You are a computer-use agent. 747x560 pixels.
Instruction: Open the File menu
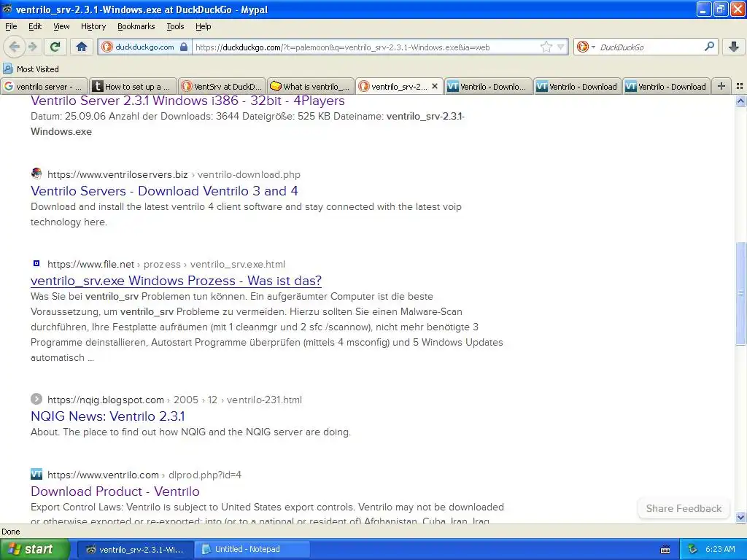coord(11,26)
